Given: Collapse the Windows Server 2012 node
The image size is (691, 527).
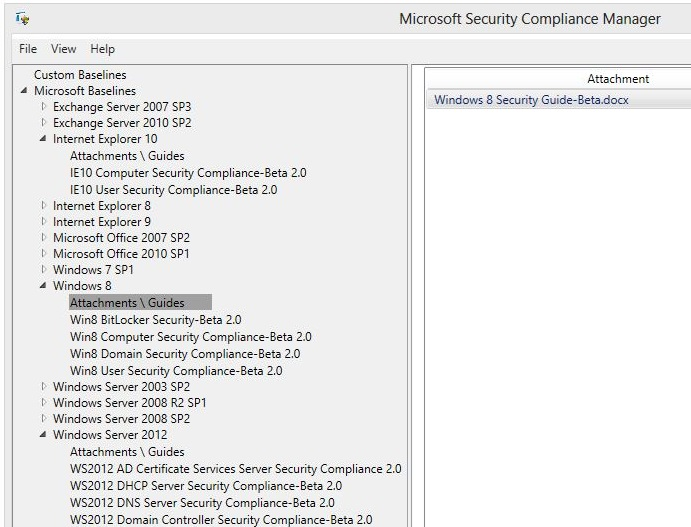Looking at the screenshot, I should 43,435.
